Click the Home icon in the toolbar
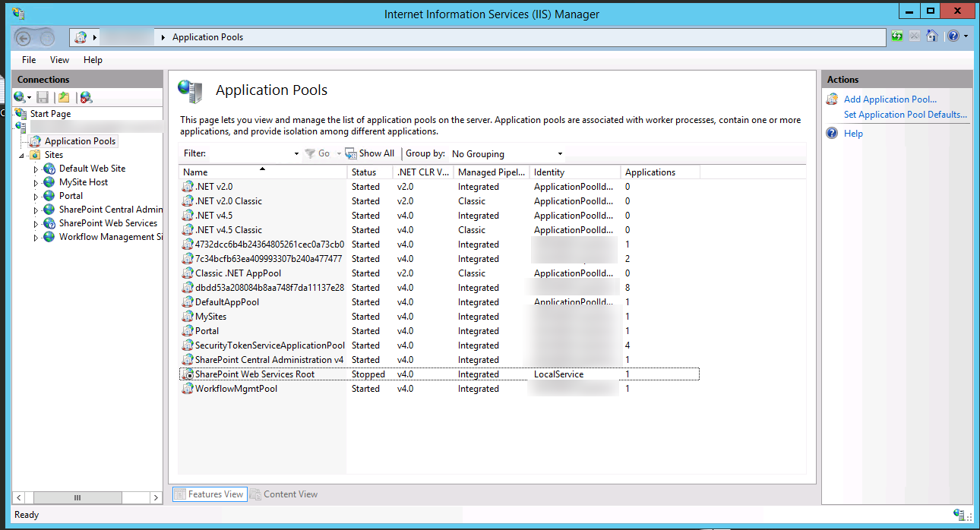Viewport: 980px width, 530px height. pos(932,36)
